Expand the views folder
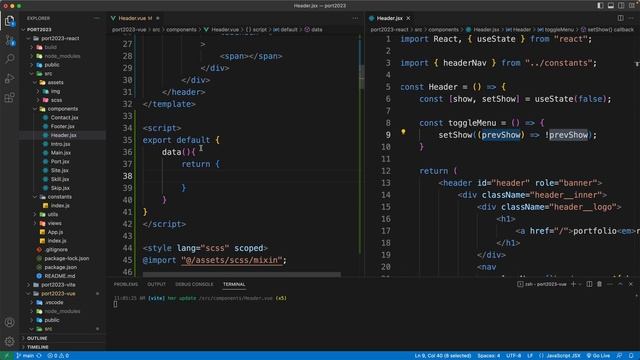The width and height of the screenshot is (640, 360). coord(54,223)
